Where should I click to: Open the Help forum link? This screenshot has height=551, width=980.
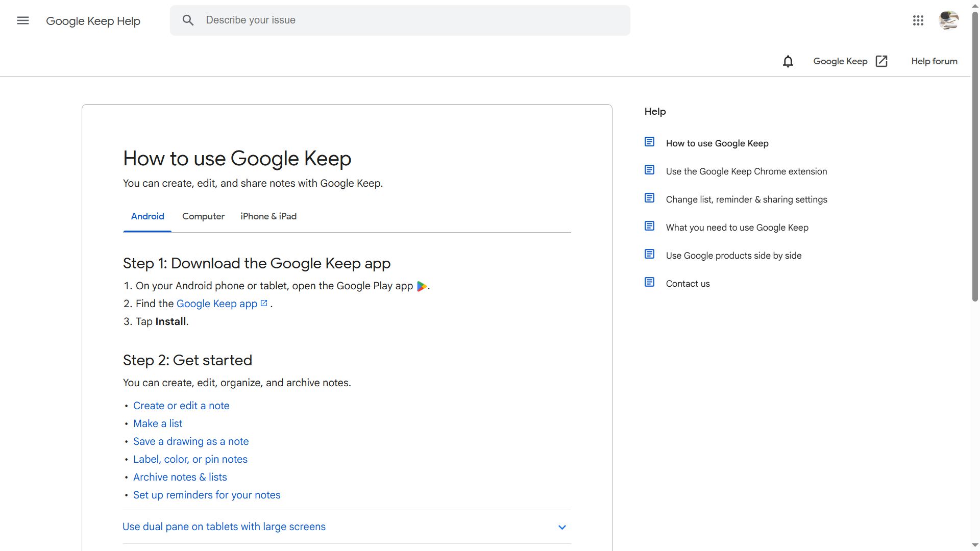934,61
